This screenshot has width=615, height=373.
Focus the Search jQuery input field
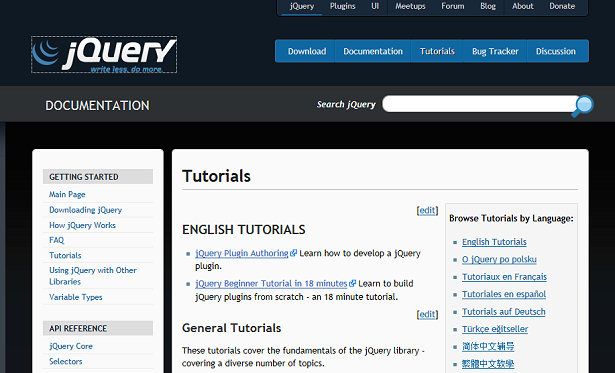480,104
